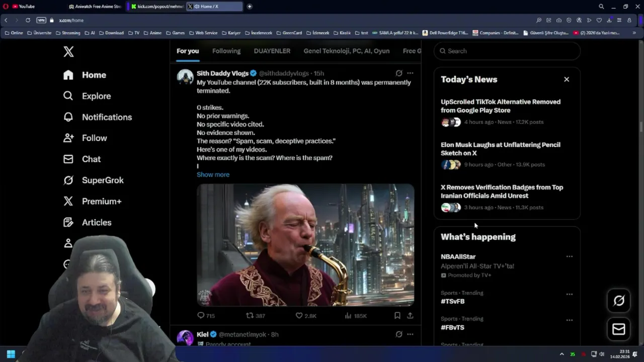This screenshot has height=362, width=644.
Task: Open more menu on Sith Daddy Vlogs post
Action: coord(410,73)
